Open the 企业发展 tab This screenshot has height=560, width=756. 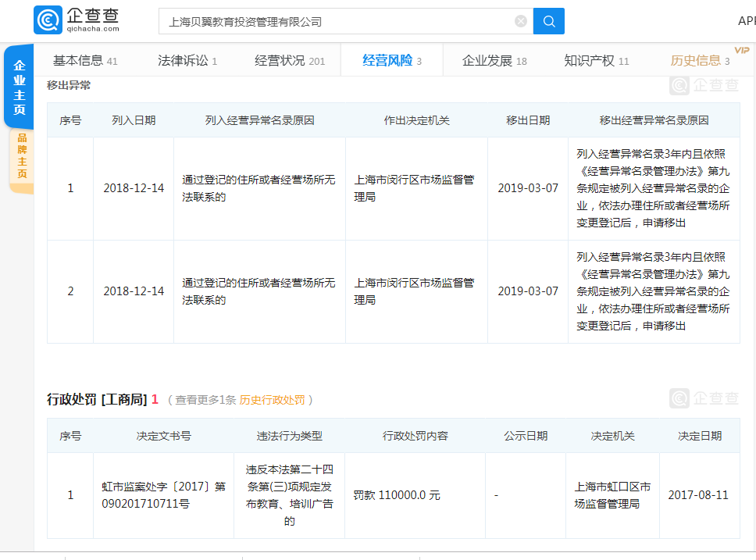pos(494,61)
